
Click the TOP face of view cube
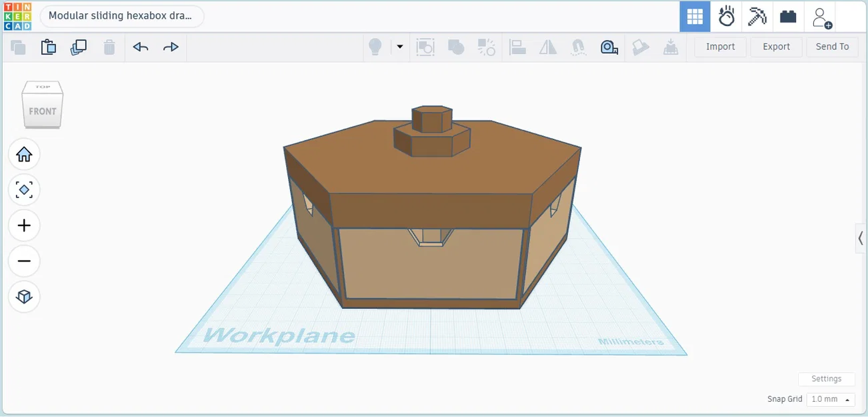(x=43, y=87)
